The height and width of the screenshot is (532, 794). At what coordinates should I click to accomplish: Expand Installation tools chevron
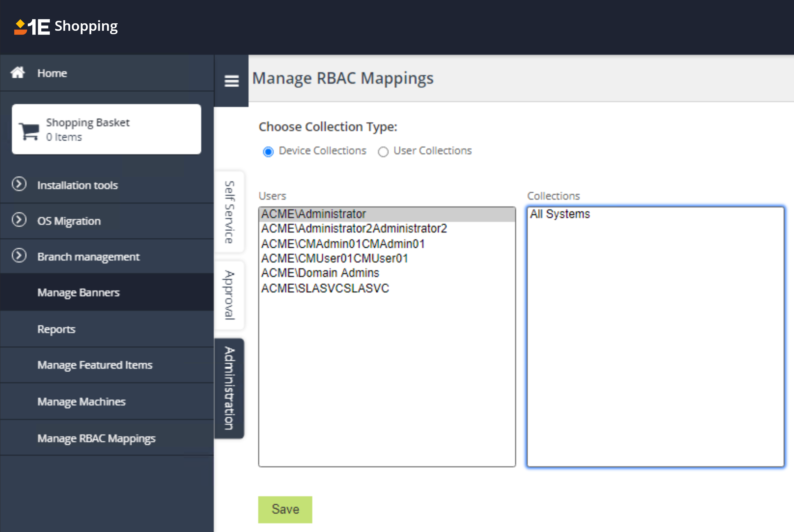pos(19,184)
